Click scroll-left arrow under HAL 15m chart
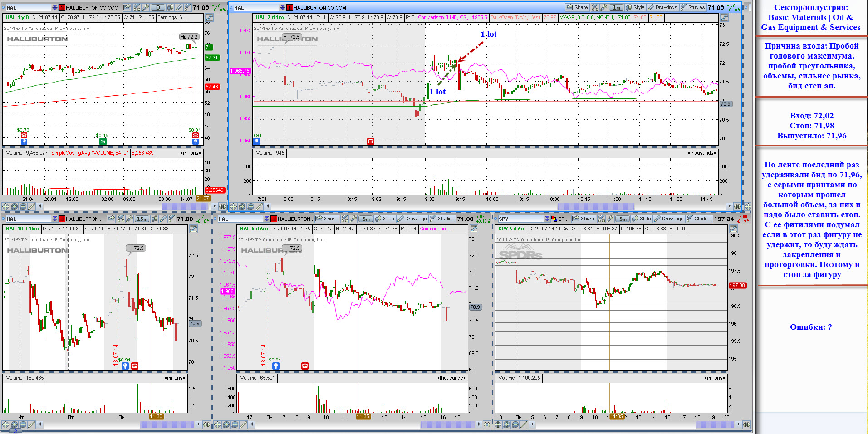 (40, 424)
